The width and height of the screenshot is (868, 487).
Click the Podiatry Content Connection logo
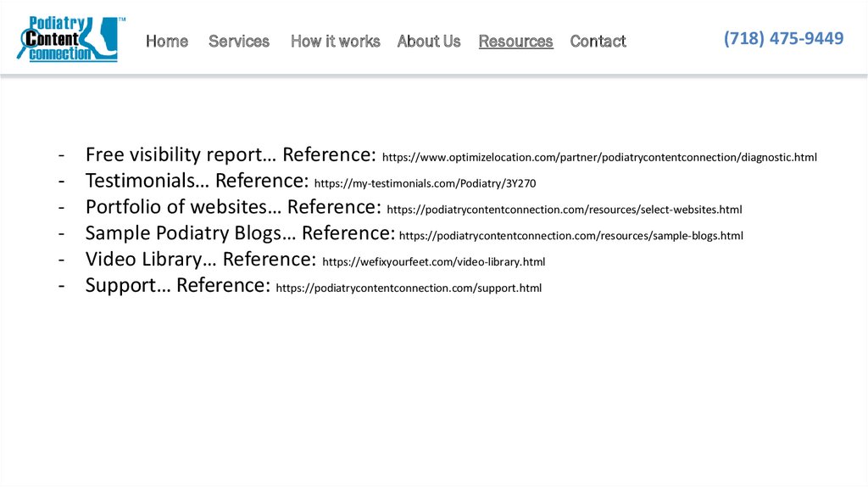point(68,39)
